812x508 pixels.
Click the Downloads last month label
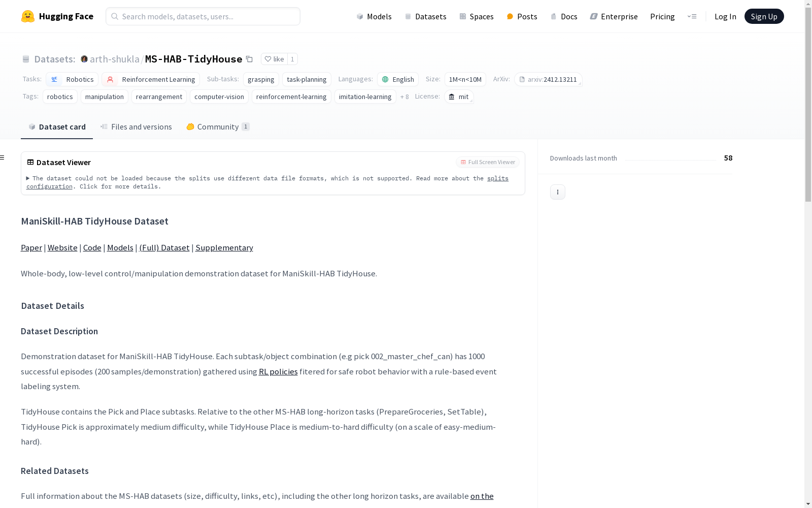584,158
